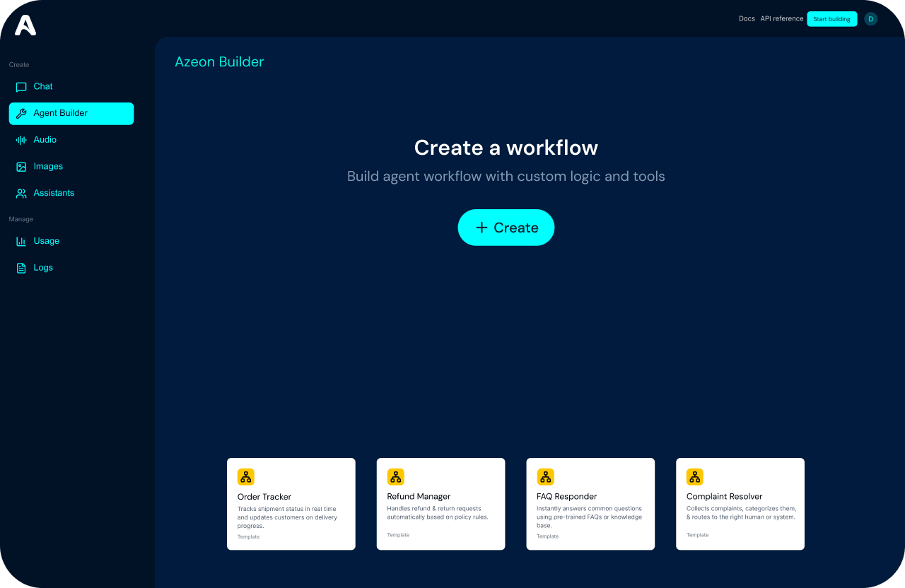Open the Docs link
Image resolution: width=905 pixels, height=588 pixels.
click(747, 19)
